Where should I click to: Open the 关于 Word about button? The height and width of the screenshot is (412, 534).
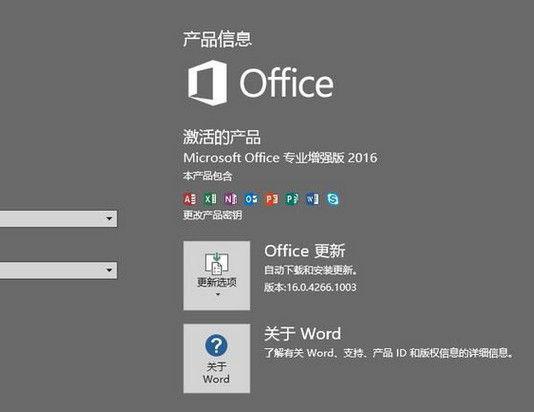[217, 358]
